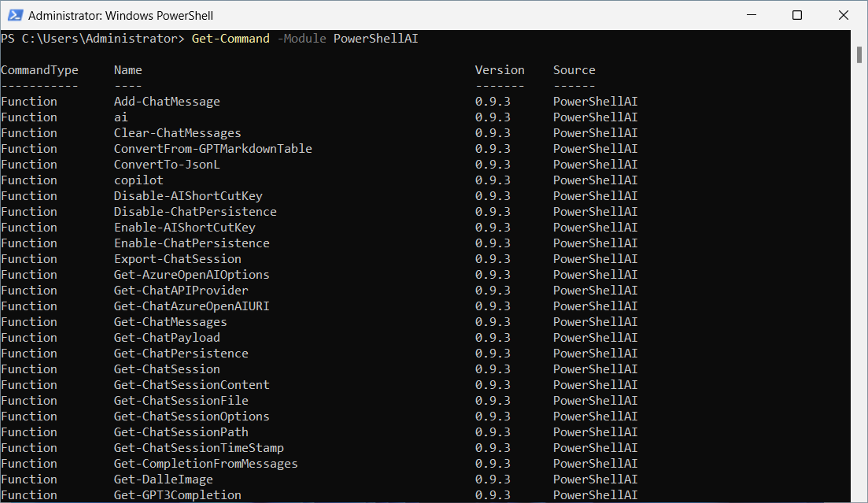Click the -Module parameter in the command
The height and width of the screenshot is (503, 868).
click(x=302, y=39)
